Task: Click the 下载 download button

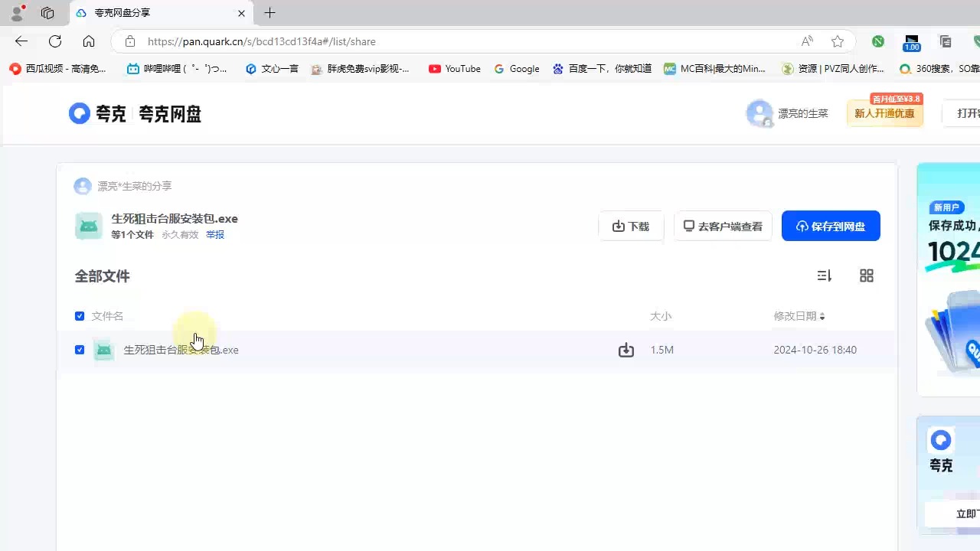Action: pyautogui.click(x=631, y=226)
